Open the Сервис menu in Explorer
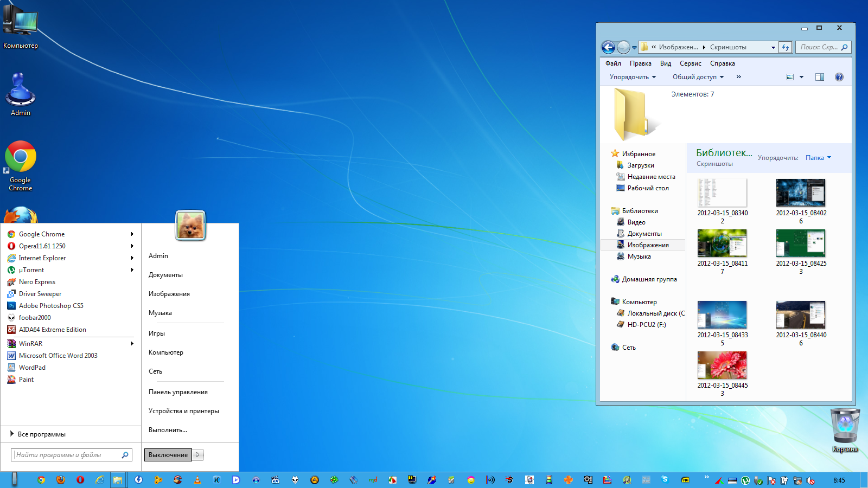Image resolution: width=868 pixels, height=488 pixels. pyautogui.click(x=690, y=63)
